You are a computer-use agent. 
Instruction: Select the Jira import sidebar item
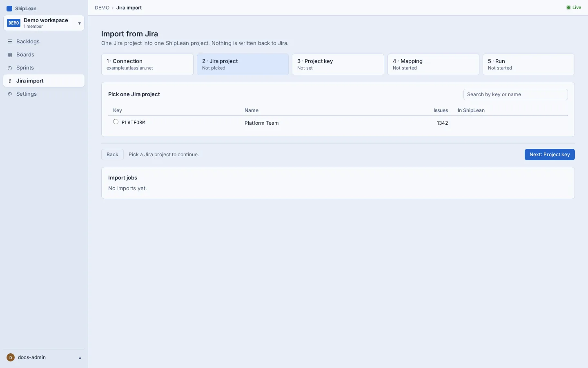point(44,81)
